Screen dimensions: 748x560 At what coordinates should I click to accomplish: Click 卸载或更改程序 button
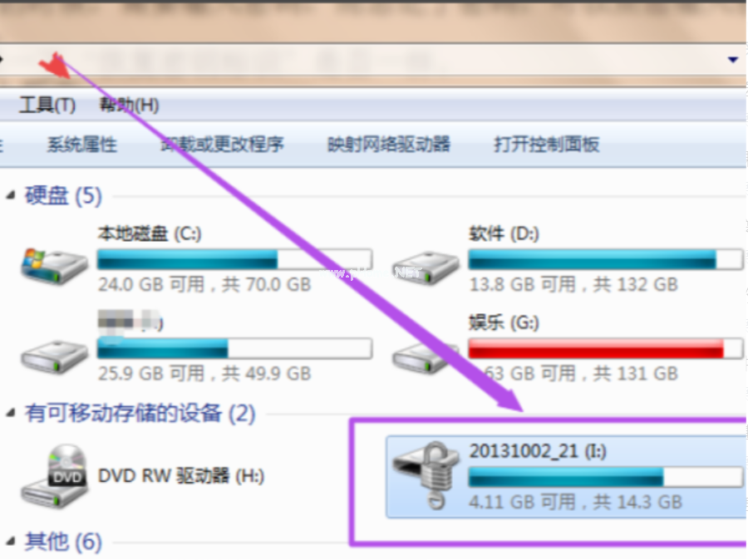tap(222, 144)
